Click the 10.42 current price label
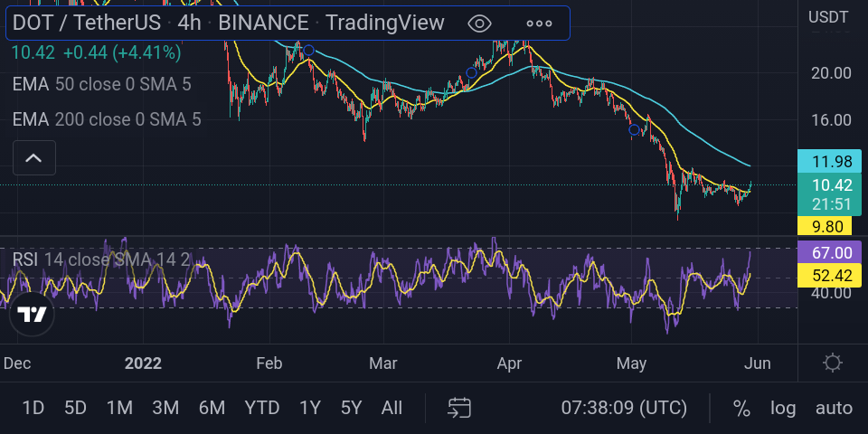Screen dimensions: 868x434 click(x=829, y=184)
